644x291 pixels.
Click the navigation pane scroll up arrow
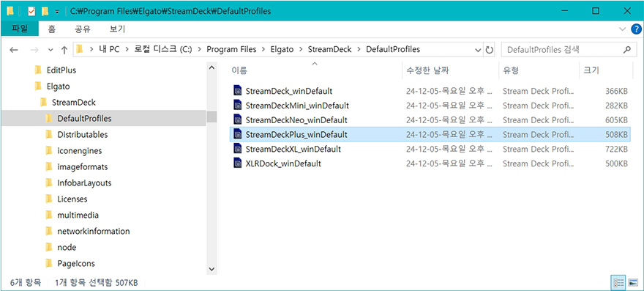pyautogui.click(x=211, y=67)
